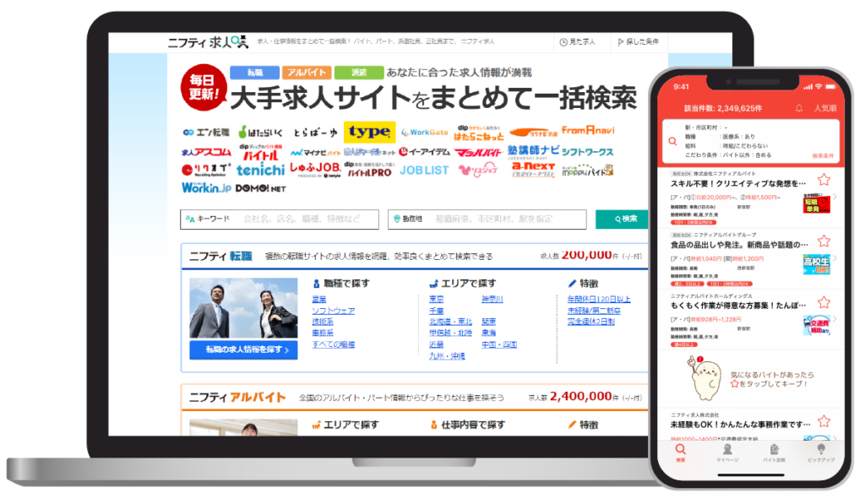865x504 pixels.
Task: Favorite the もくもく作業 job with the star
Action: tap(824, 302)
